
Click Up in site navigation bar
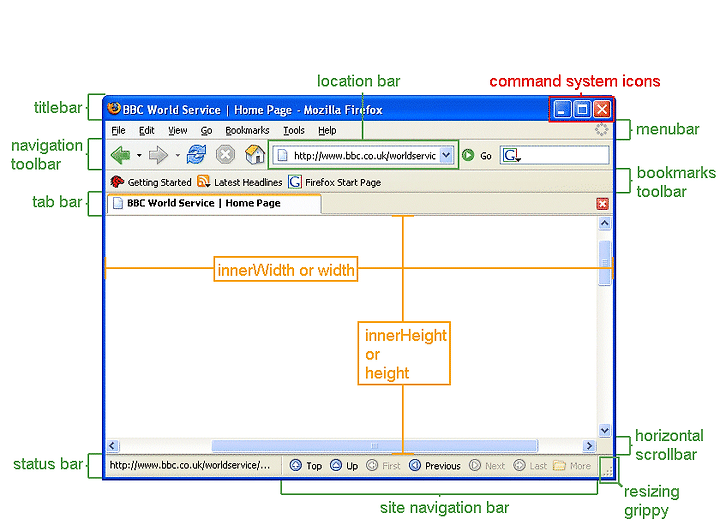[x=344, y=466]
